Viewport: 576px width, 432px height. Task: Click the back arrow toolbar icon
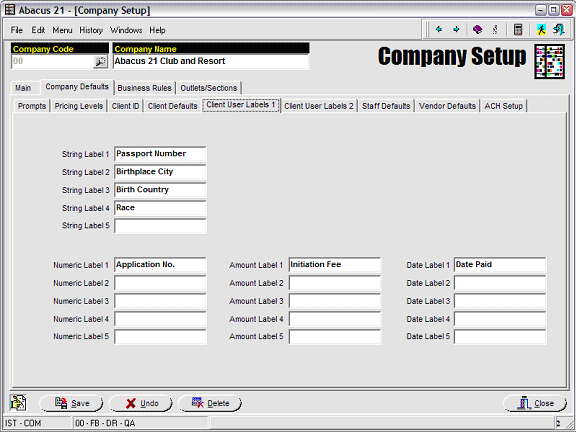(x=438, y=29)
